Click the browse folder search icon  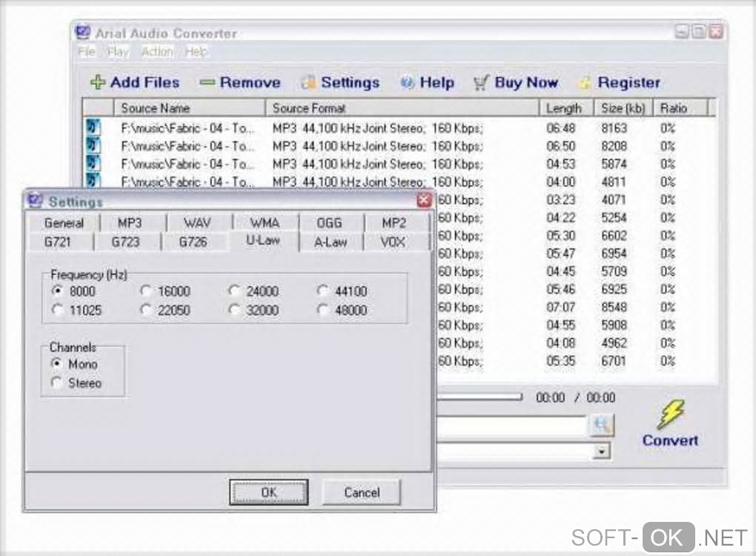click(x=602, y=425)
